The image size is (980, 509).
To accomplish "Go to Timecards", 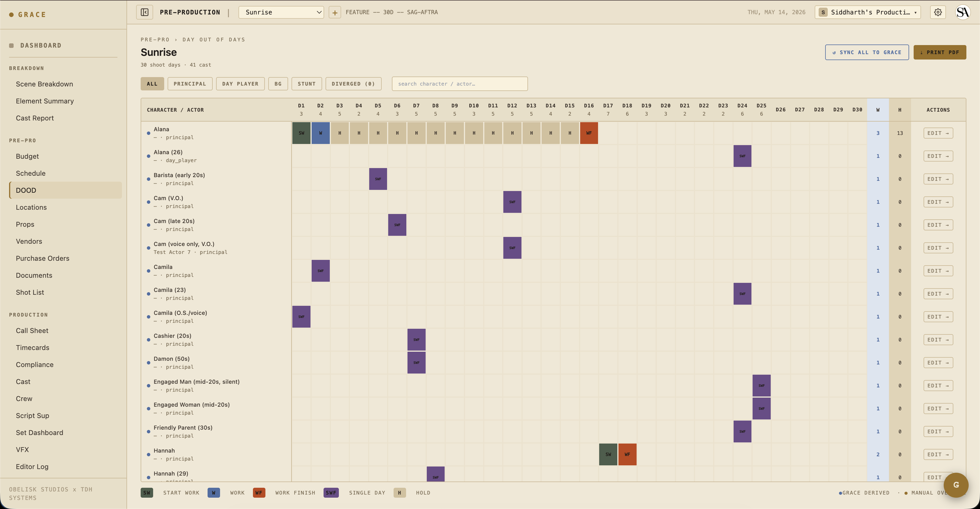I will click(33, 348).
